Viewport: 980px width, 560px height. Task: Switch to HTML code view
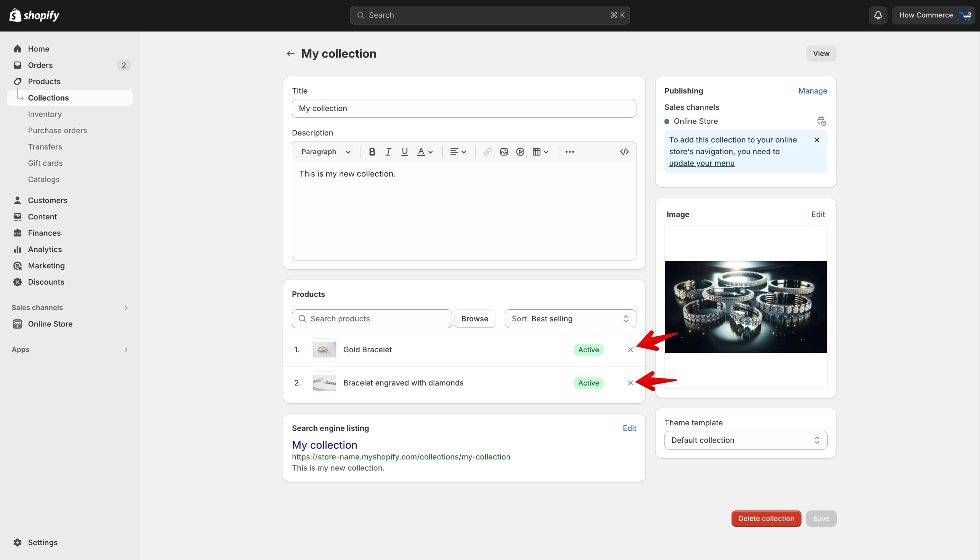624,152
